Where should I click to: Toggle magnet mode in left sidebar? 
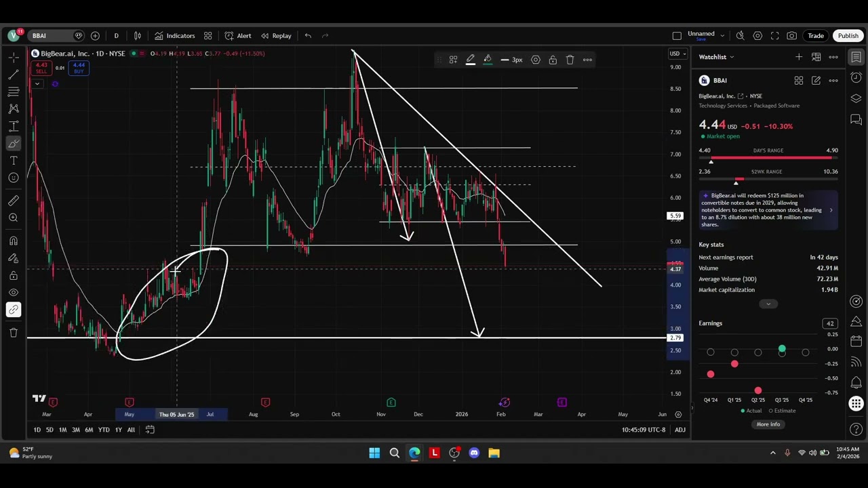(14, 241)
